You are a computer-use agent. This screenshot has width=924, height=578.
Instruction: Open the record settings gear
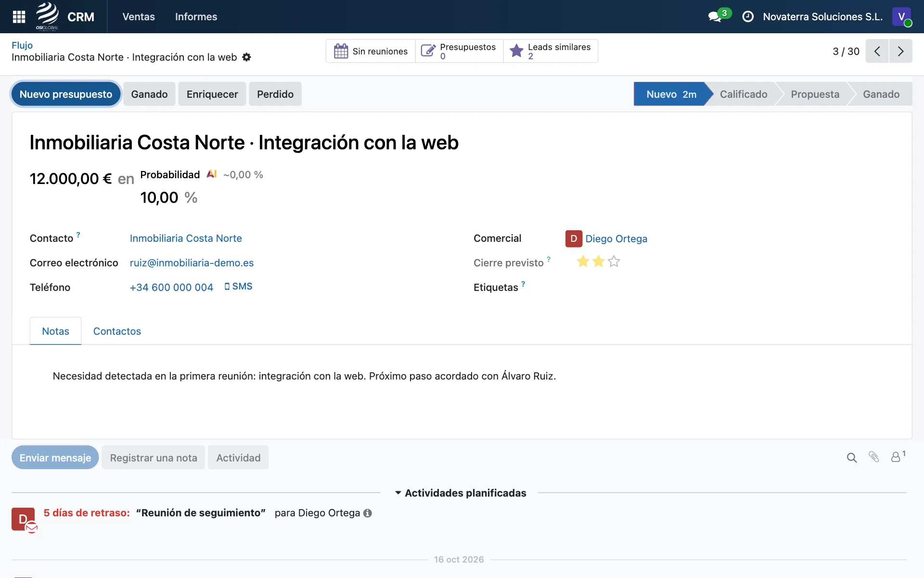pyautogui.click(x=246, y=57)
